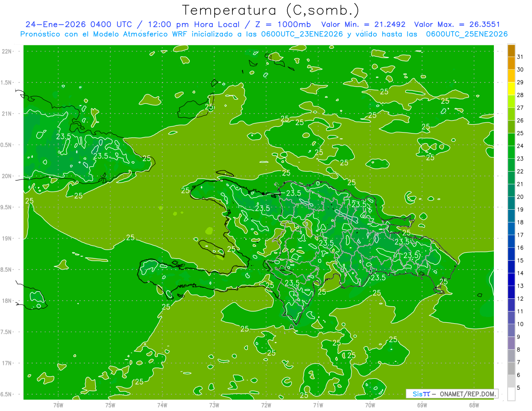Click the "17N" latitude axis label
The width and height of the screenshot is (532, 411).
7,364
